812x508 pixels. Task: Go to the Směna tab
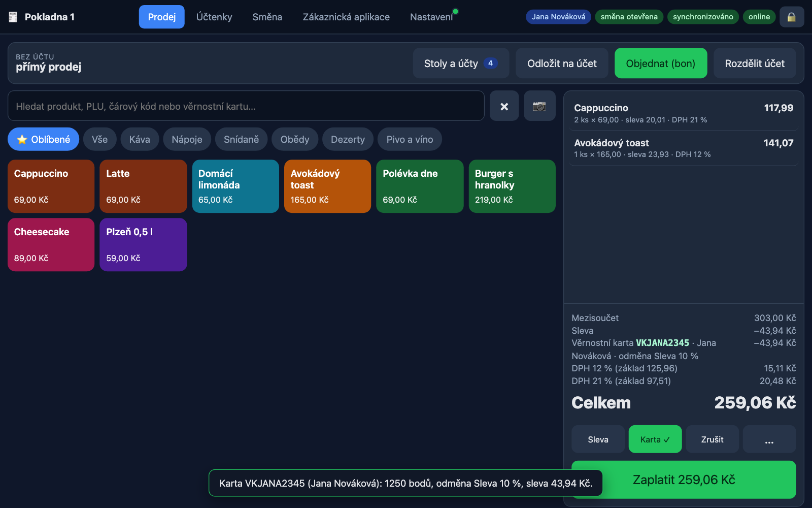[x=267, y=17]
